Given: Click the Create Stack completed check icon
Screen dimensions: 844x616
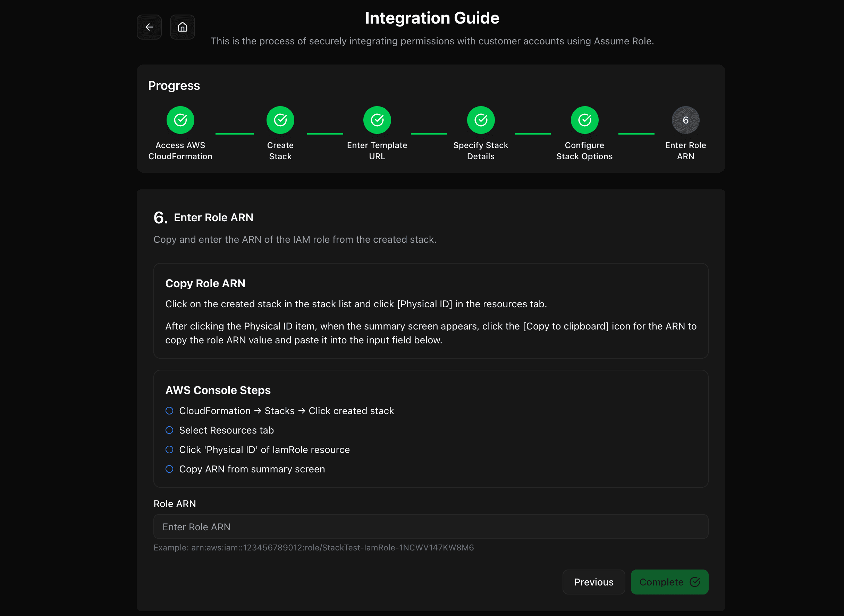Looking at the screenshot, I should tap(280, 120).
